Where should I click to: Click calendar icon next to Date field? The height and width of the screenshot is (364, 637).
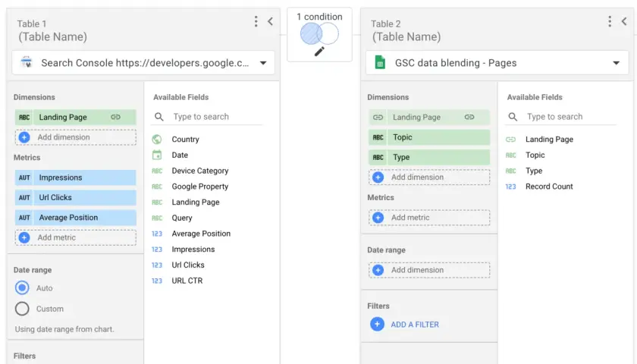pos(157,155)
